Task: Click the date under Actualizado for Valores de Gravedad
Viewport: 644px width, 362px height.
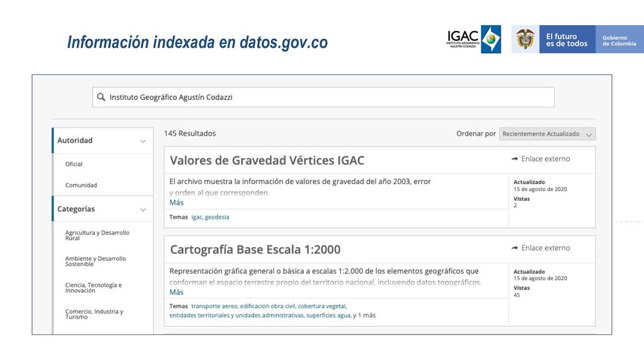Action: 540,189
